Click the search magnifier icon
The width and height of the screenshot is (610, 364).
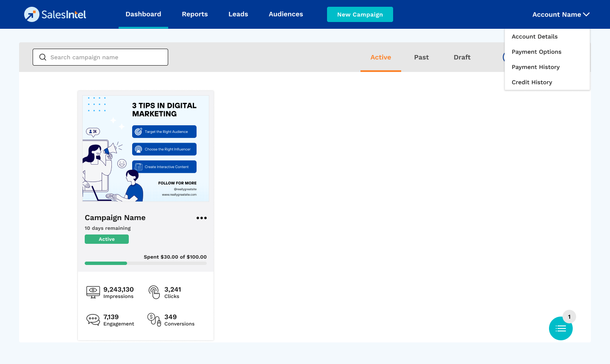(x=43, y=57)
